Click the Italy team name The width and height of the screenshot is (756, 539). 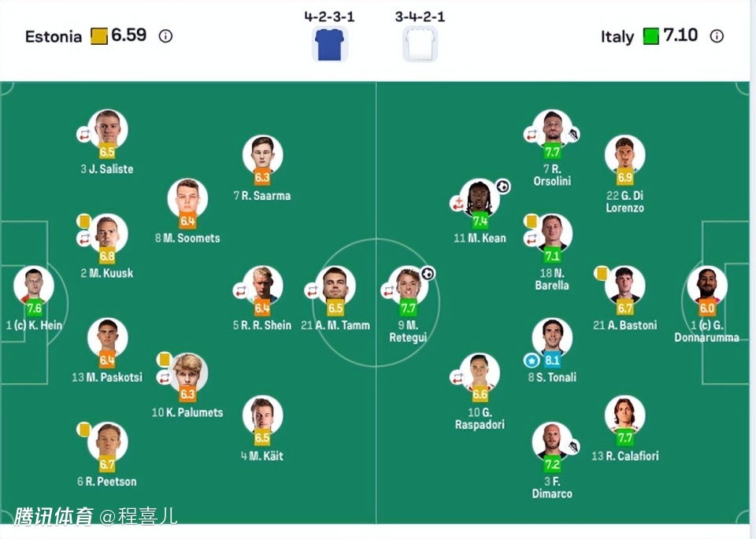click(617, 36)
